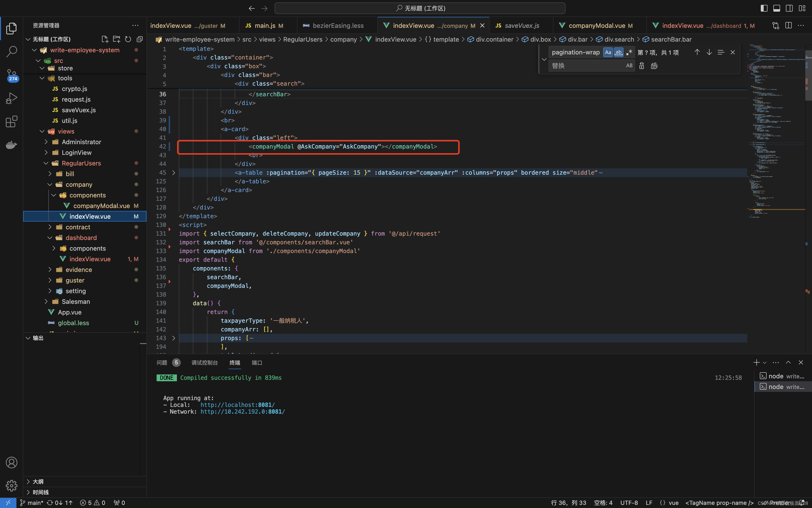
Task: Open editor More Actions ellipsis
Action: 801,26
